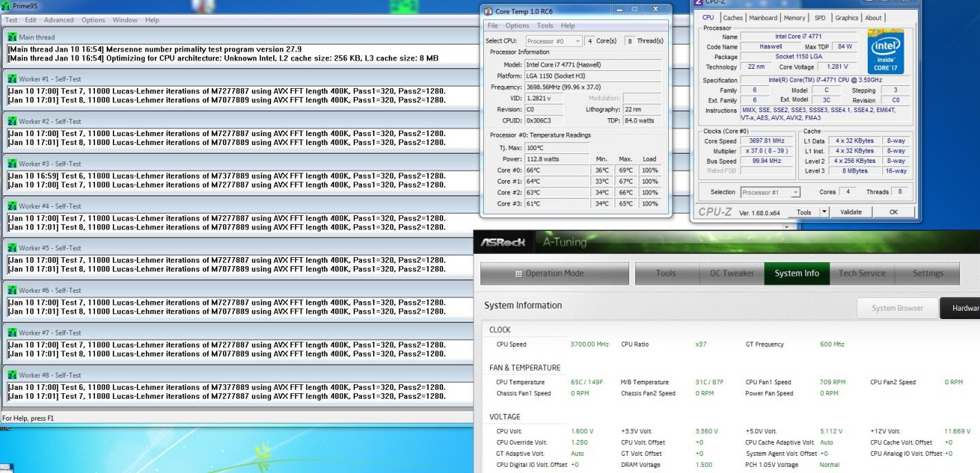This screenshot has width=980, height=473.
Task: Click the Worker #1 Self-Test icon
Action: coord(12,79)
